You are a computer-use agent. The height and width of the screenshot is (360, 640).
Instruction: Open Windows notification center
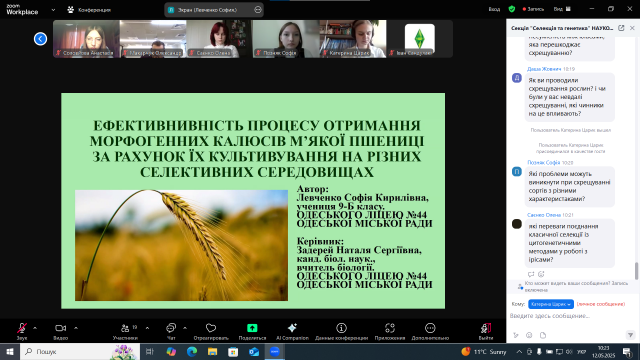[x=627, y=351]
